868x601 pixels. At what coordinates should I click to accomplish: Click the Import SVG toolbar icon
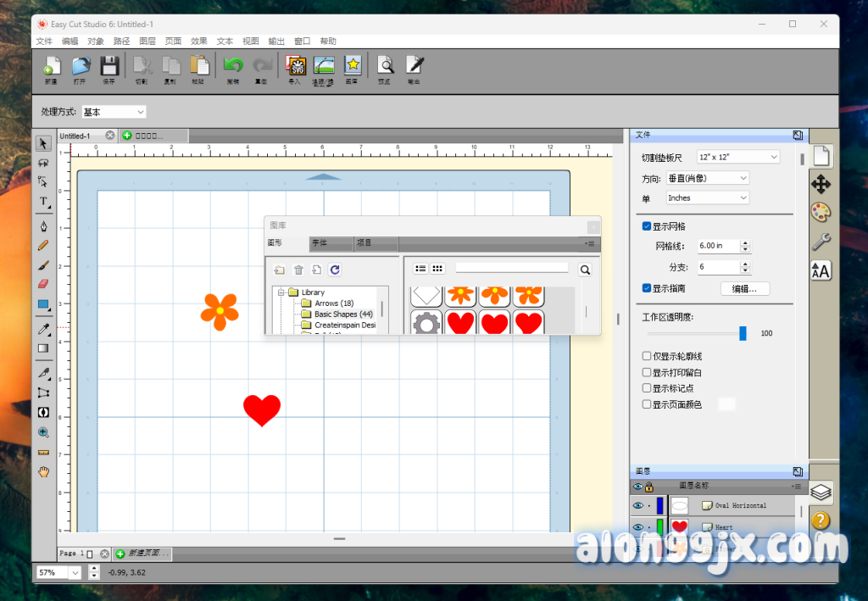click(x=295, y=66)
